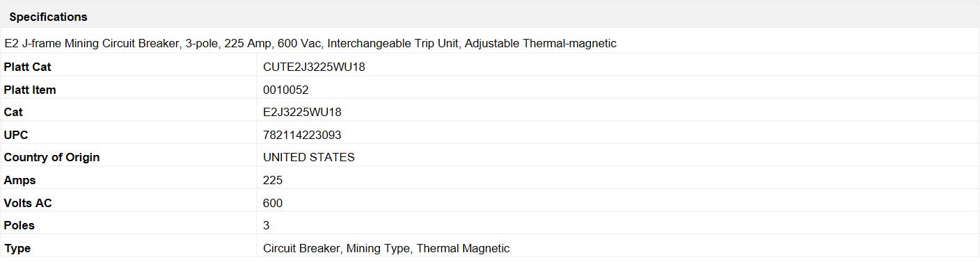
Task: Click the Platt Cat label
Action: [27, 67]
